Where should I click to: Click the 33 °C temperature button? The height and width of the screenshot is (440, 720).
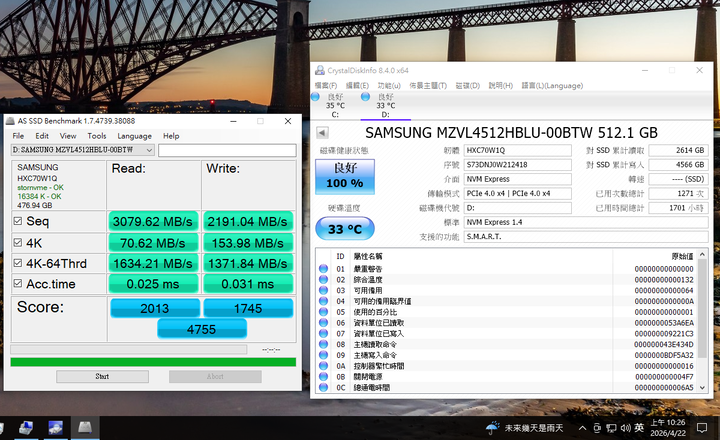click(345, 229)
